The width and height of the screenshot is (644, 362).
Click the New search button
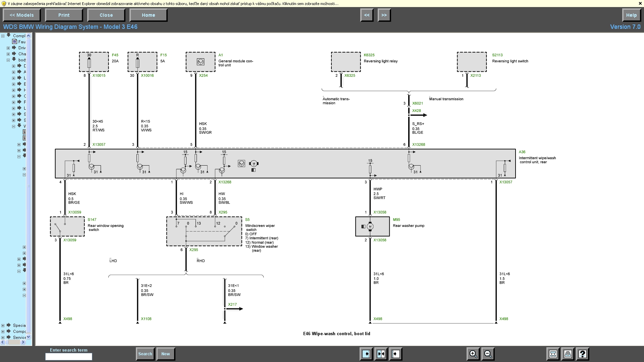click(x=166, y=354)
